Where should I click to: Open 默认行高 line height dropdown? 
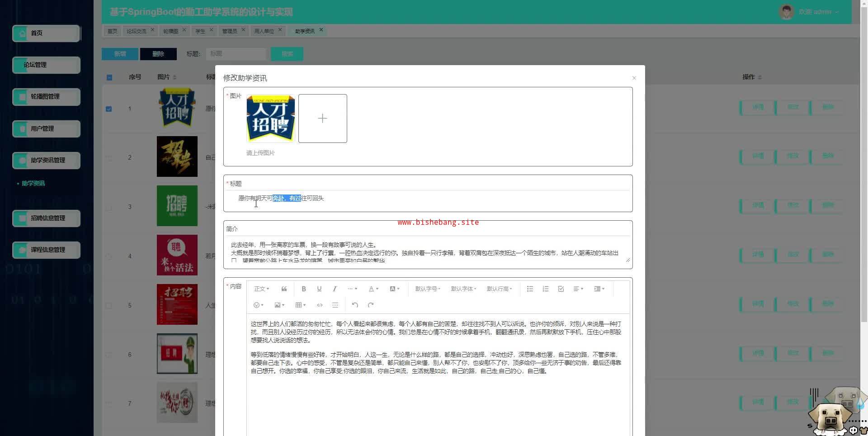(x=499, y=289)
